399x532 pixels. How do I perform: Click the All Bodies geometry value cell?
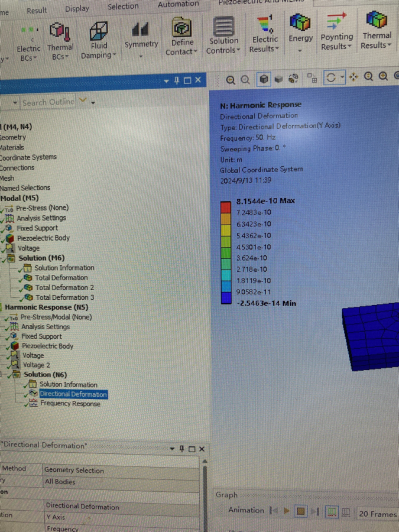pyautogui.click(x=121, y=482)
